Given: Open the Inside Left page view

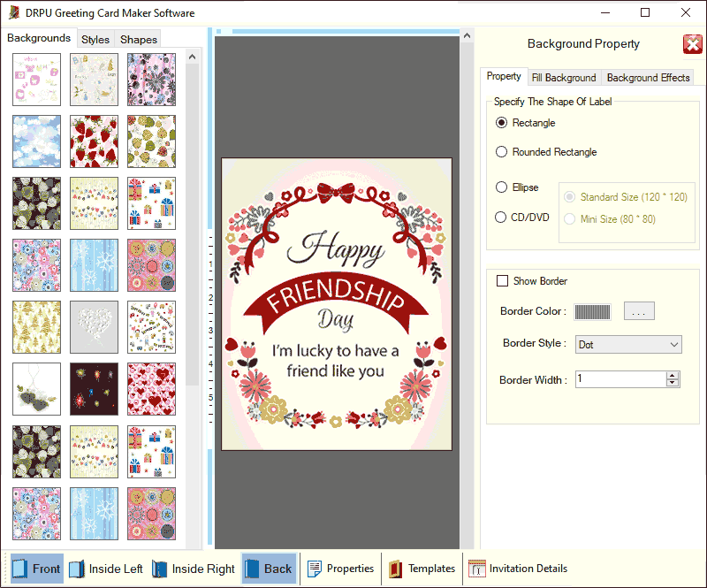Looking at the screenshot, I should coord(105,569).
